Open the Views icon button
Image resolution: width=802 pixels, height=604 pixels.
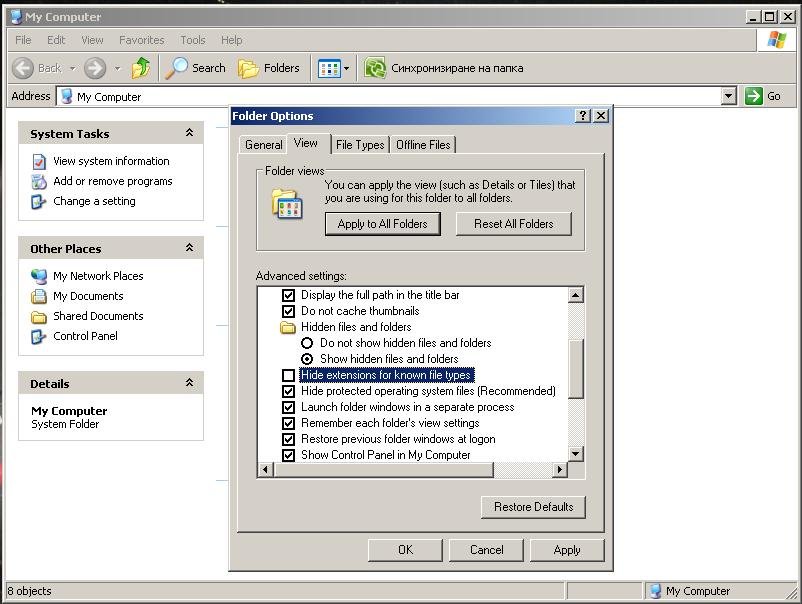click(329, 68)
